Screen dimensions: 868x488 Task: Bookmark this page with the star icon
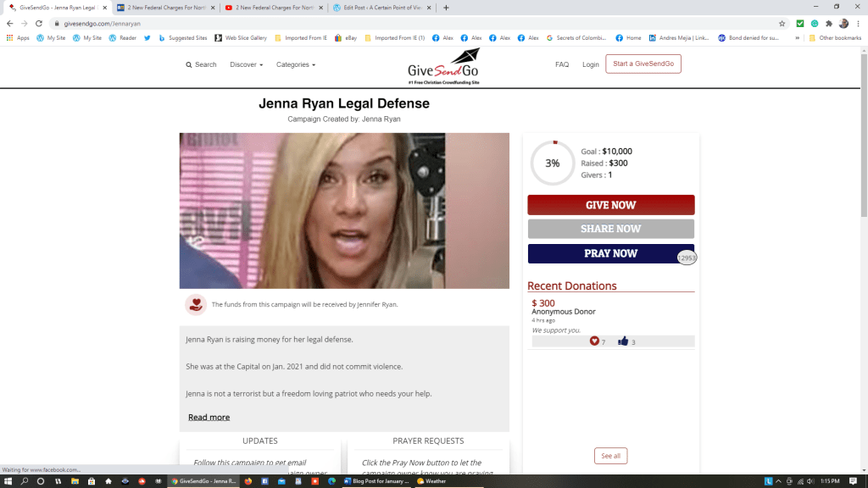782,24
